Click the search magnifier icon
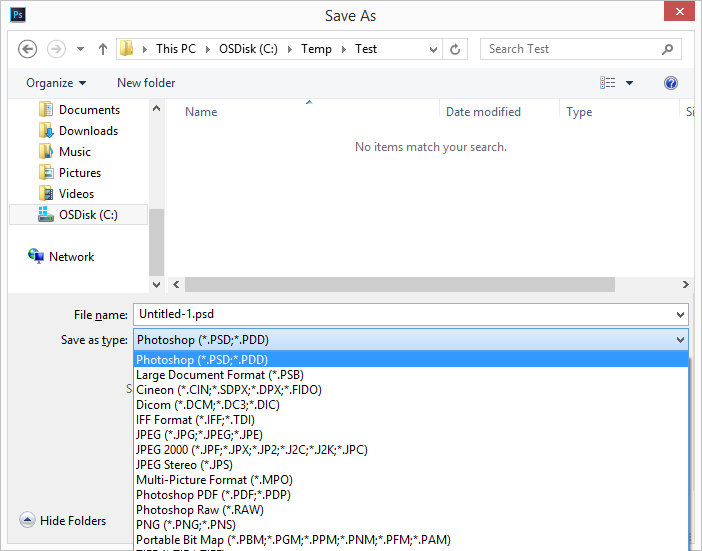Viewport: 702px width, 551px height. pos(668,49)
